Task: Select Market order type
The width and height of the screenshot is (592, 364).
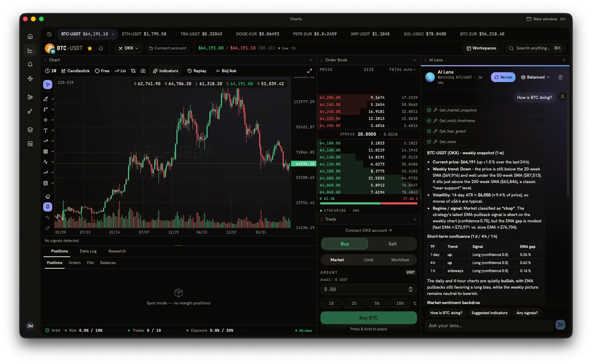Action: point(337,260)
